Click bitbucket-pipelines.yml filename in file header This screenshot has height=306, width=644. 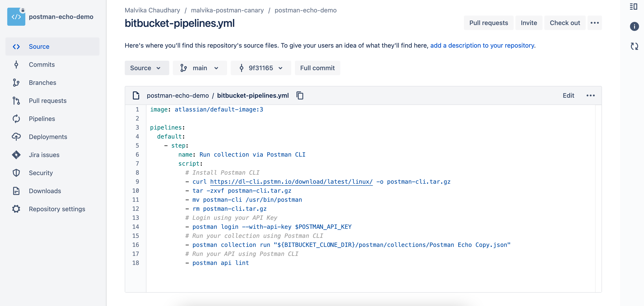(x=253, y=96)
